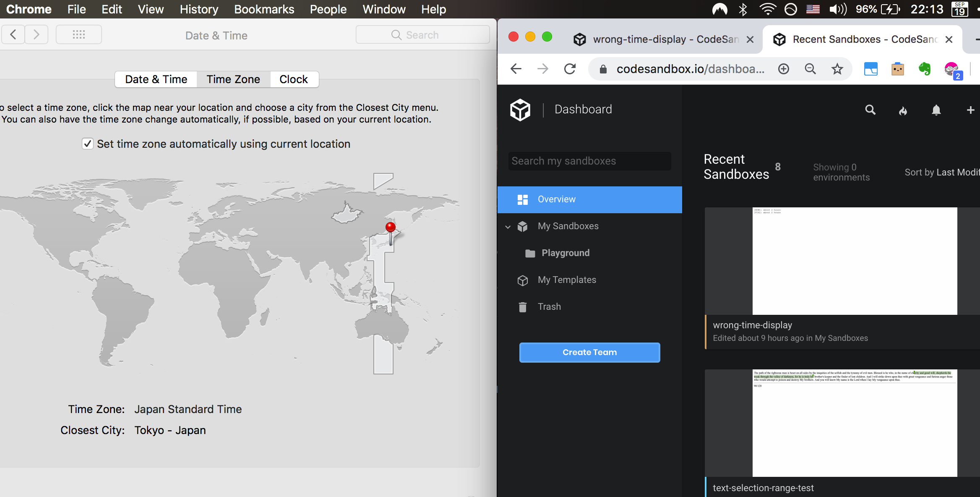Open the History menu in menu bar
This screenshot has height=497, width=980.
199,9
